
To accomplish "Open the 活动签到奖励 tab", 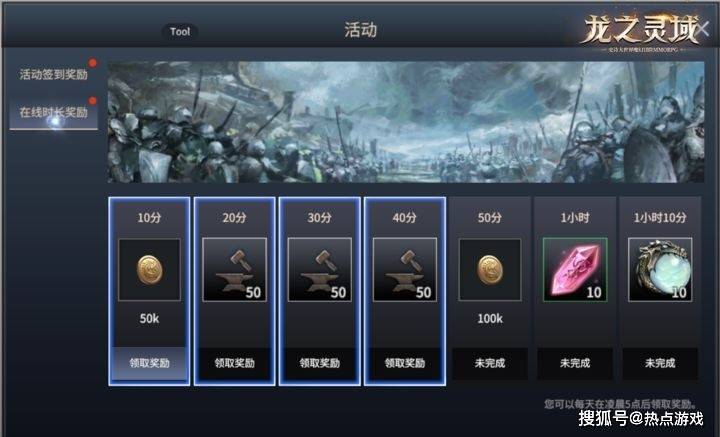I will click(54, 74).
